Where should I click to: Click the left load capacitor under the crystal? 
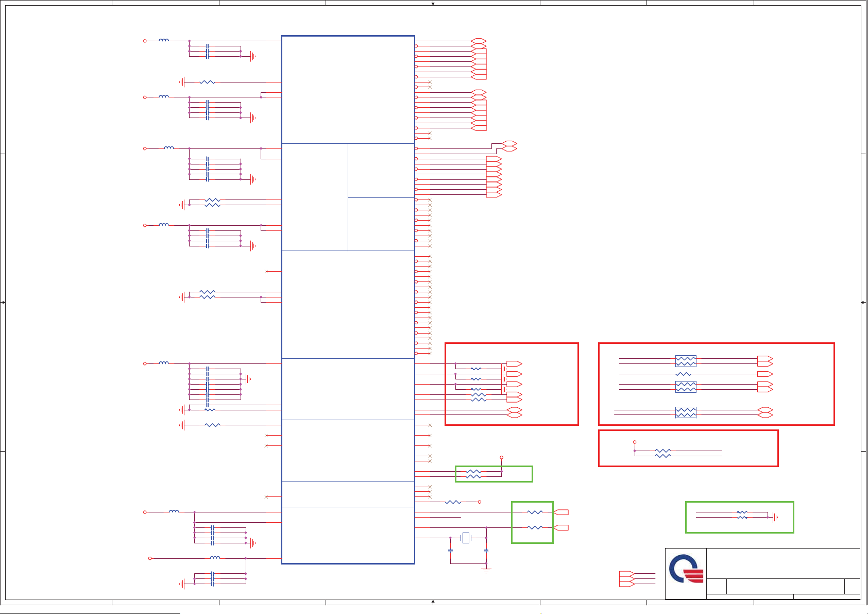450,551
